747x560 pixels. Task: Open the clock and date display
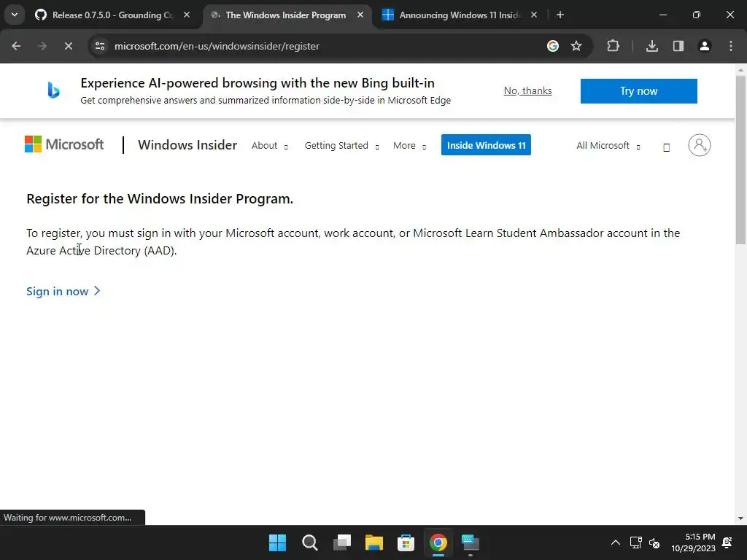click(693, 542)
